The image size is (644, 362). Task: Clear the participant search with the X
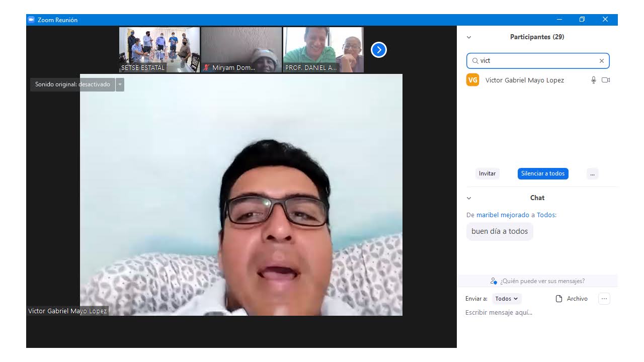coord(601,61)
